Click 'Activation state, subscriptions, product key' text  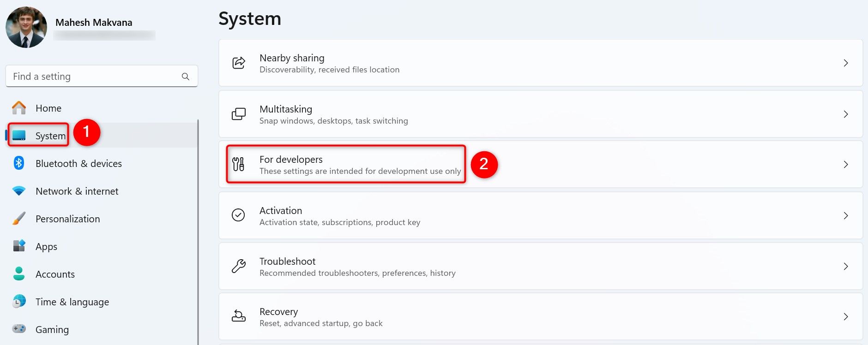[x=340, y=222]
